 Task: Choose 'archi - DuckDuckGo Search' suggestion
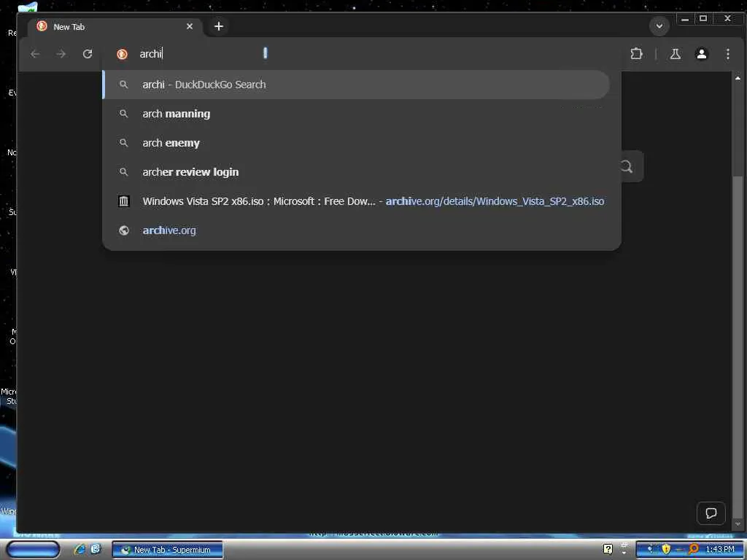[x=356, y=85]
